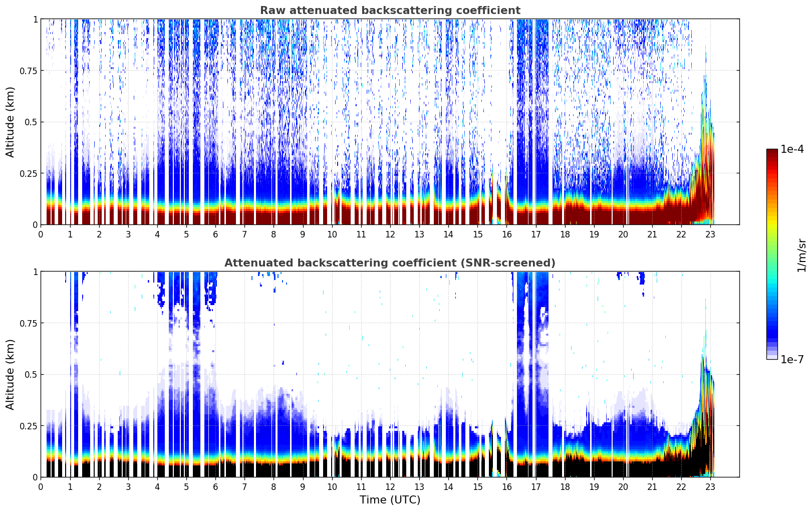Image resolution: width=812 pixels, height=511 pixels.
Task: Click hour tick '5' under the SNR-screened plot
Action: [x=186, y=486]
